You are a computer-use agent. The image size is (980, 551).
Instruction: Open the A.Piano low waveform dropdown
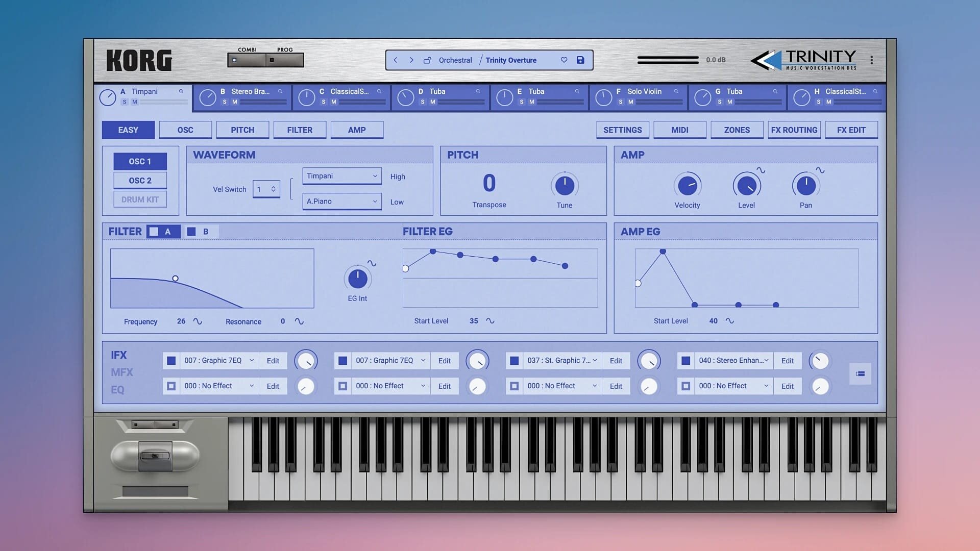click(341, 202)
